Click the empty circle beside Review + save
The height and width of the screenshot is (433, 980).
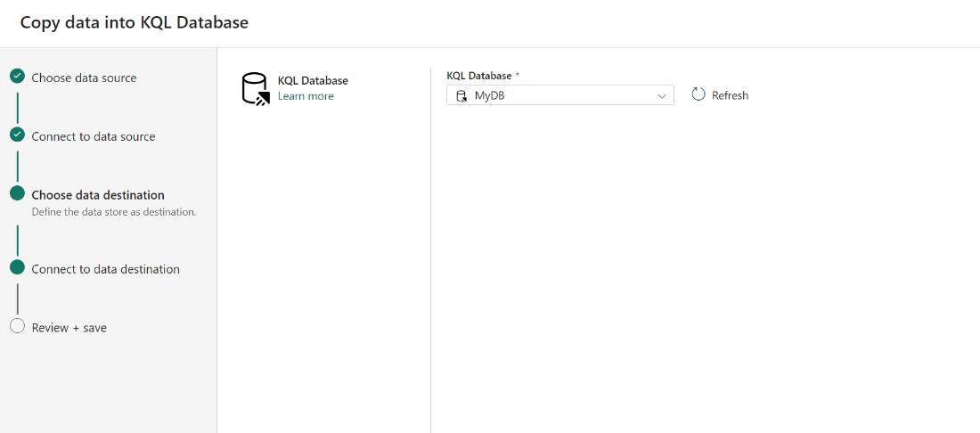click(x=17, y=327)
